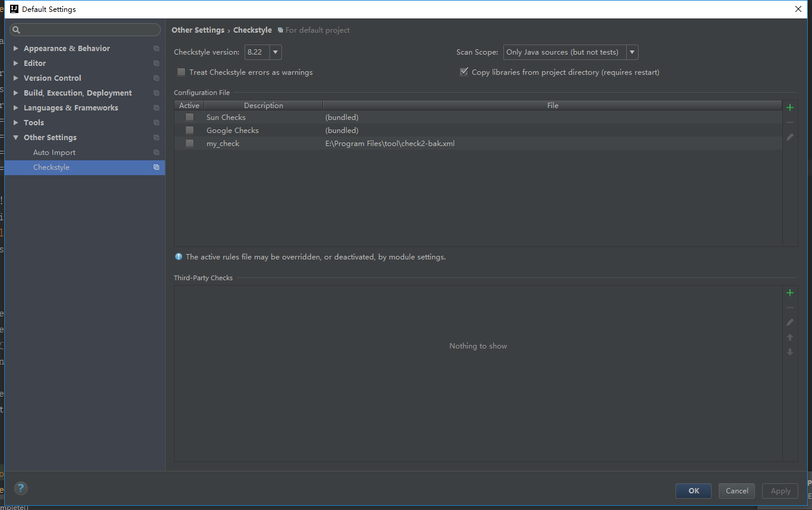Select Auto Import in the sidebar
Viewport: 812px width, 510px height.
click(x=54, y=152)
